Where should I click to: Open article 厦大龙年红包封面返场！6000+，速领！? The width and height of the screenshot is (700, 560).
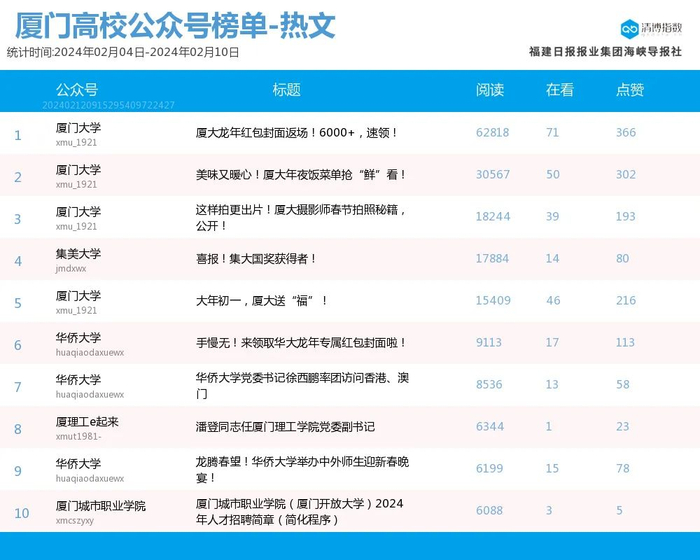point(296,133)
